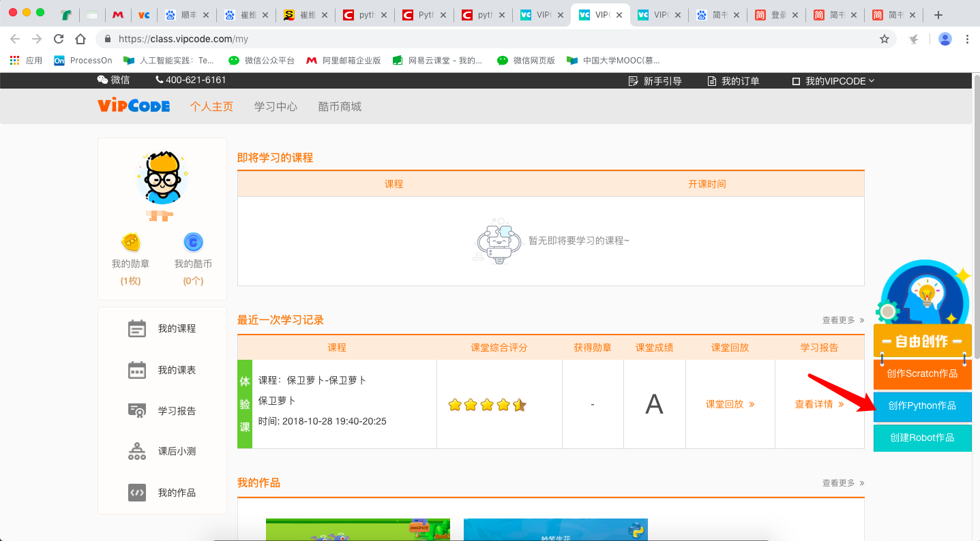Open 中国大学MOOC bookmark
Image resolution: width=980 pixels, height=541 pixels.
[x=613, y=60]
